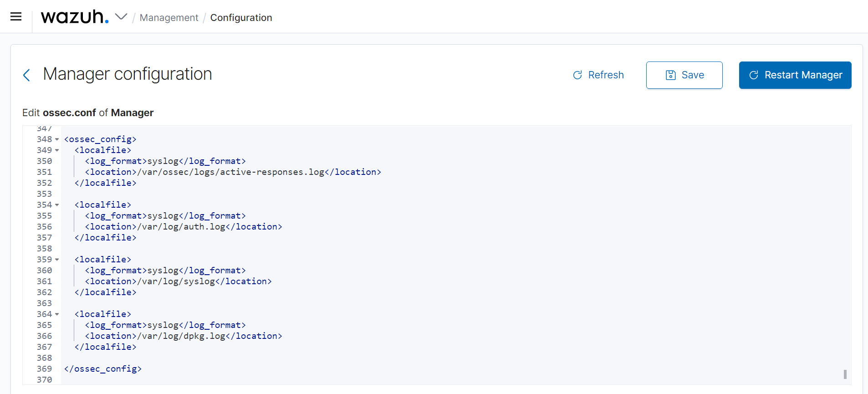This screenshot has width=868, height=394.
Task: Click the log_format syslog text on line 365
Action: 165,325
